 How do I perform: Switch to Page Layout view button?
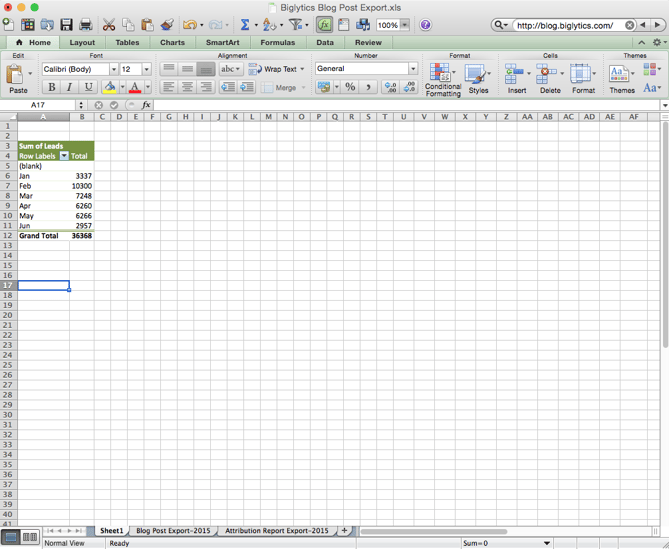30,537
